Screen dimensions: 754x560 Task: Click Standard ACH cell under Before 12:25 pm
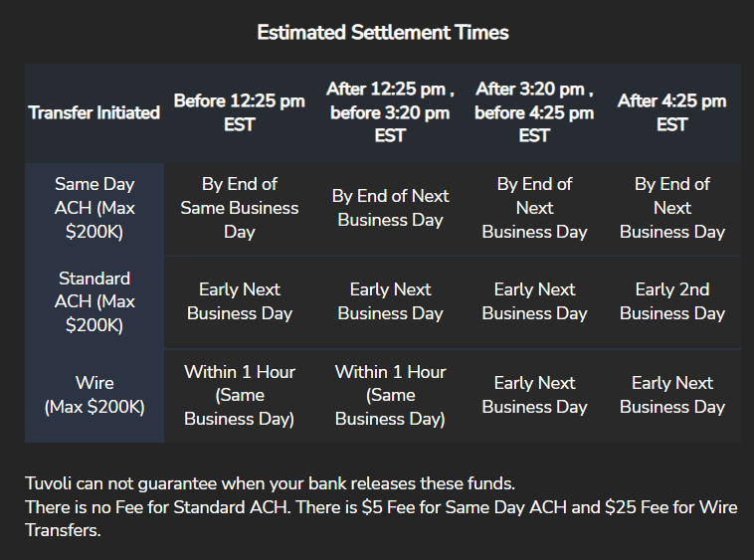[239, 301]
